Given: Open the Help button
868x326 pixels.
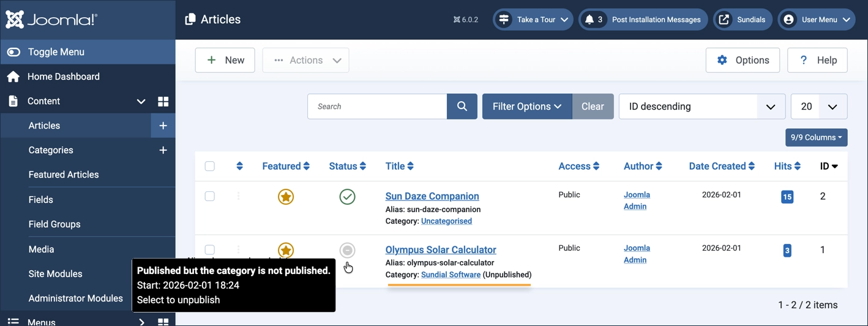Looking at the screenshot, I should click(817, 60).
